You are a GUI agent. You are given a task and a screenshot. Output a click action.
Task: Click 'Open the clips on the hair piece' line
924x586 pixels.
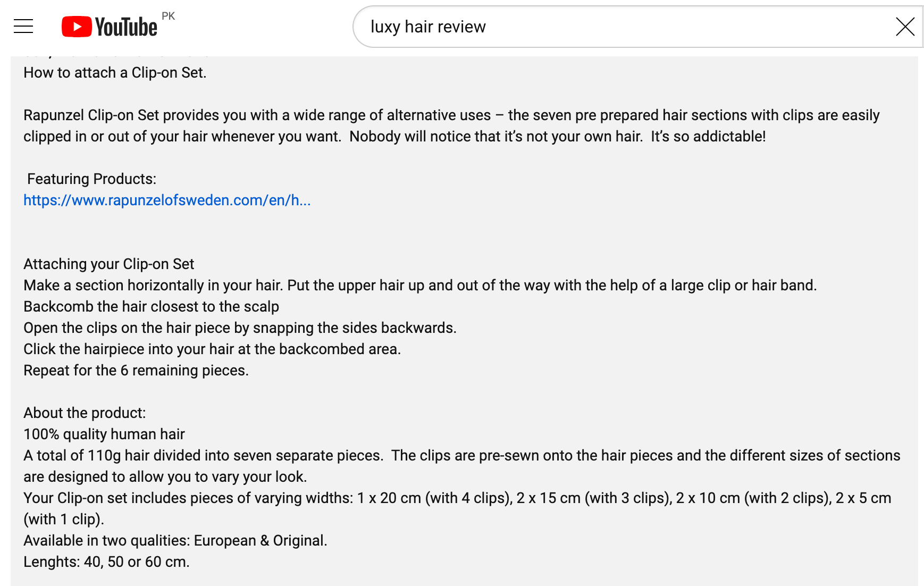click(x=240, y=328)
